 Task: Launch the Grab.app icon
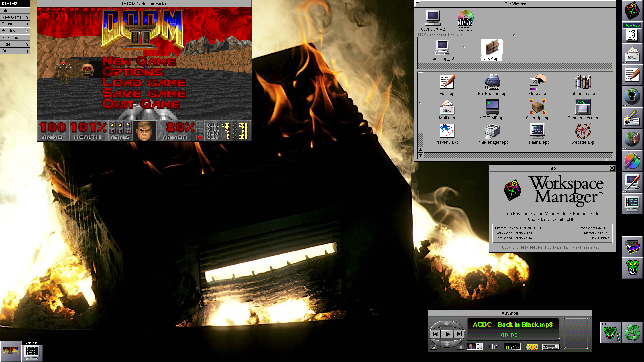pos(537,82)
